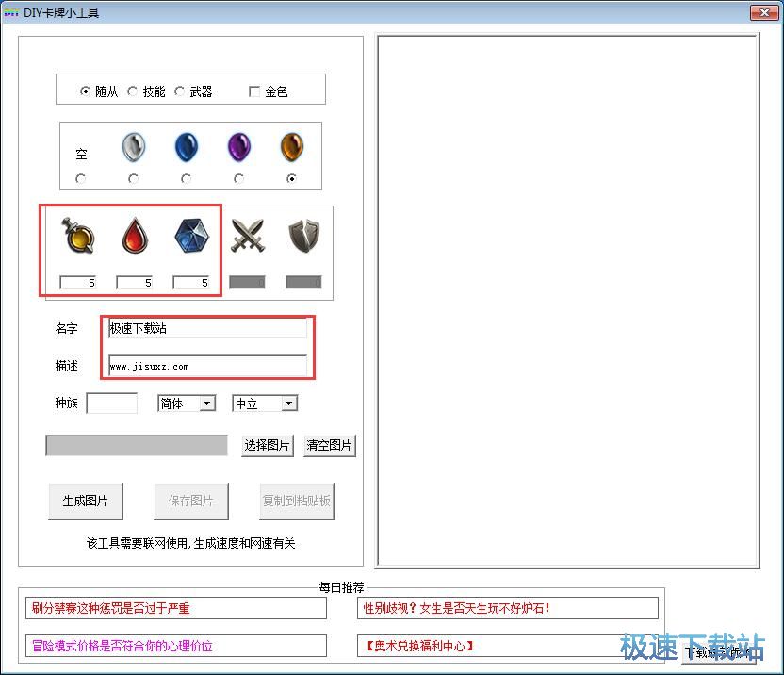Image resolution: width=784 pixels, height=675 pixels.
Task: Open the 简体 font dropdown
Action: pyautogui.click(x=187, y=403)
